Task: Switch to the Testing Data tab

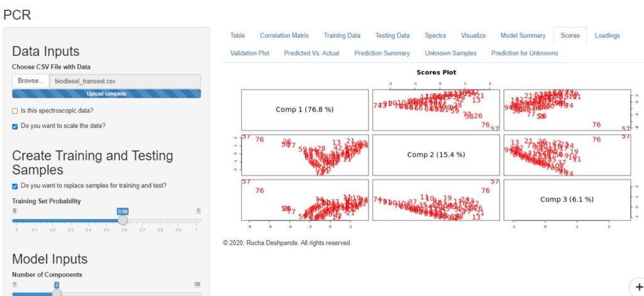Action: (x=392, y=36)
